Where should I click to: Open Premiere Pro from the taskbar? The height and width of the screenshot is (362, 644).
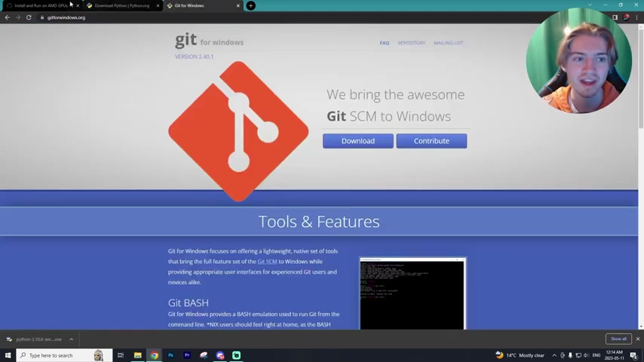[x=187, y=355]
